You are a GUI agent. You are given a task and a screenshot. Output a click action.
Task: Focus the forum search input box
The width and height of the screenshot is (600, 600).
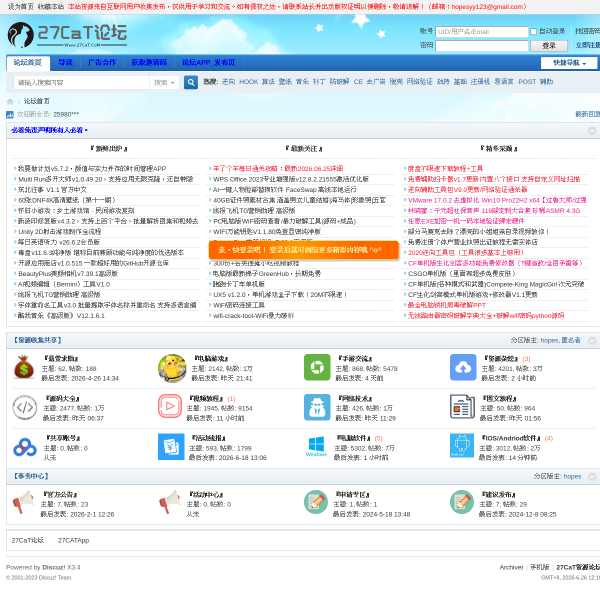point(81,83)
